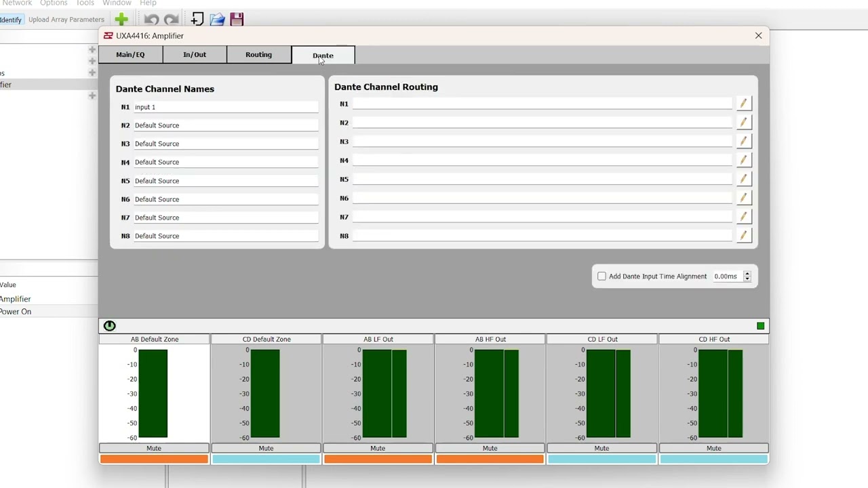Click the N1 Dante Channel Routing field
The image size is (868, 488).
point(542,104)
